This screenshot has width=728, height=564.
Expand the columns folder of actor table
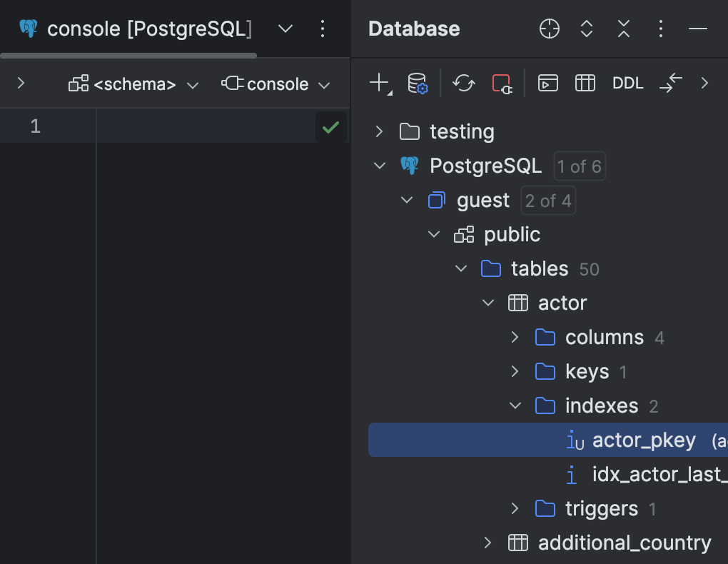pos(515,336)
